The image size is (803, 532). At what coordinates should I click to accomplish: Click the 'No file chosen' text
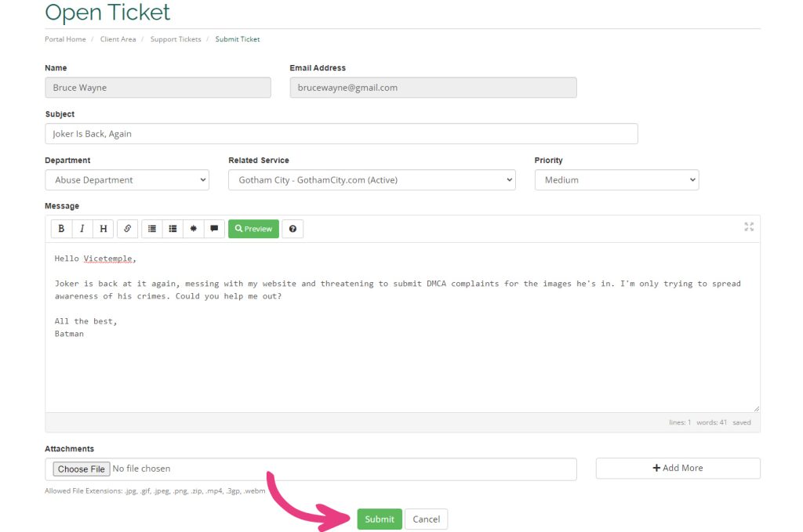pos(141,469)
